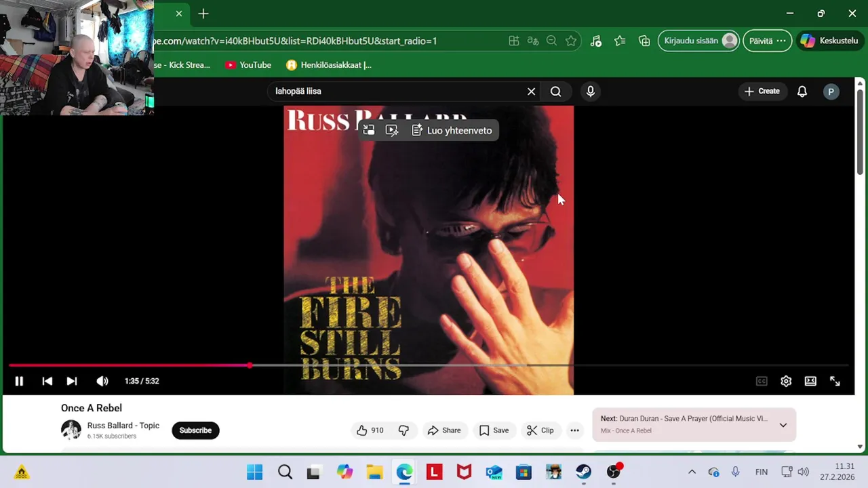Open the Kick Stream bookmark

pos(182,65)
